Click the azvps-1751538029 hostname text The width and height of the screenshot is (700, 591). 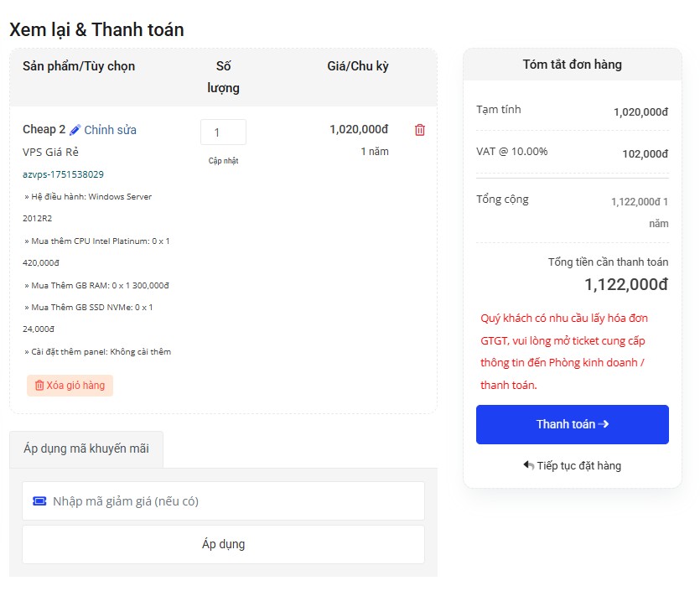[63, 174]
